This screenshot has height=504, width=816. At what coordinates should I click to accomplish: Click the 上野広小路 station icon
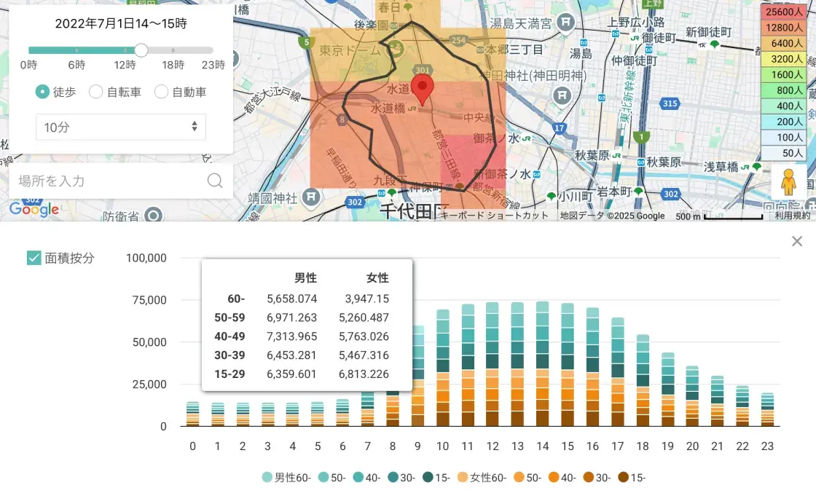[x=616, y=34]
